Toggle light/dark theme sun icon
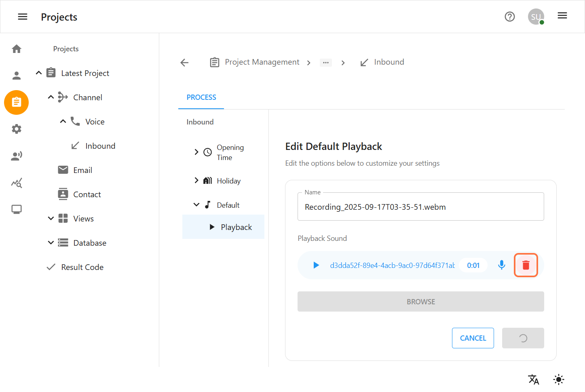Image resolution: width=585 pixels, height=392 pixels. pos(558,379)
